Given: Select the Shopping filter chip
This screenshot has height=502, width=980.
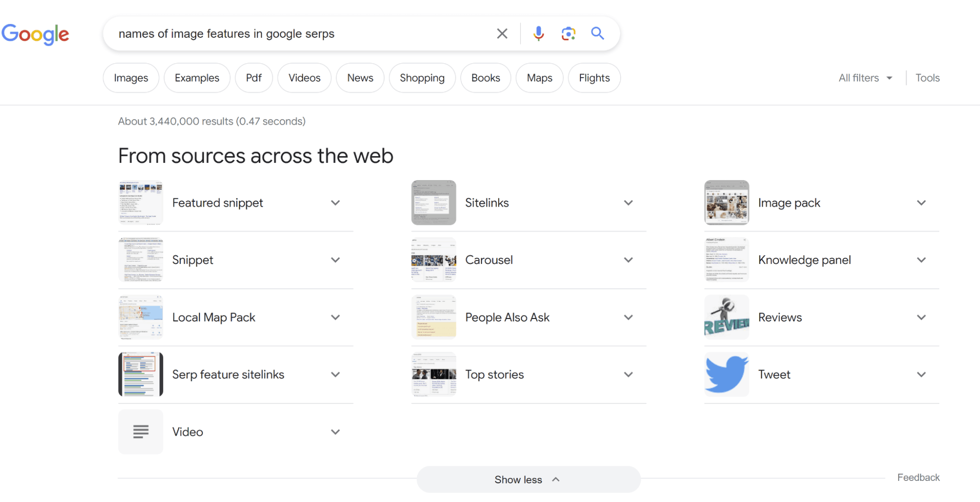Looking at the screenshot, I should click(422, 78).
